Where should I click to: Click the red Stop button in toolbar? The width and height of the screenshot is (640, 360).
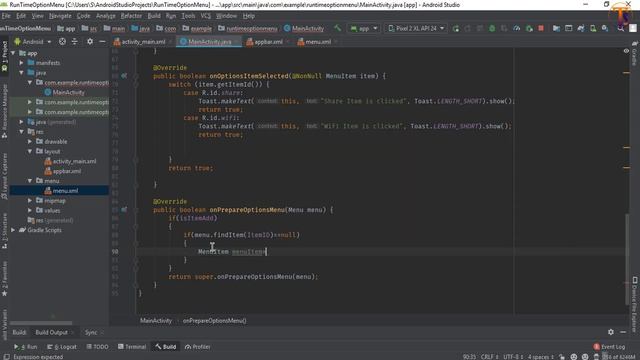(x=541, y=28)
